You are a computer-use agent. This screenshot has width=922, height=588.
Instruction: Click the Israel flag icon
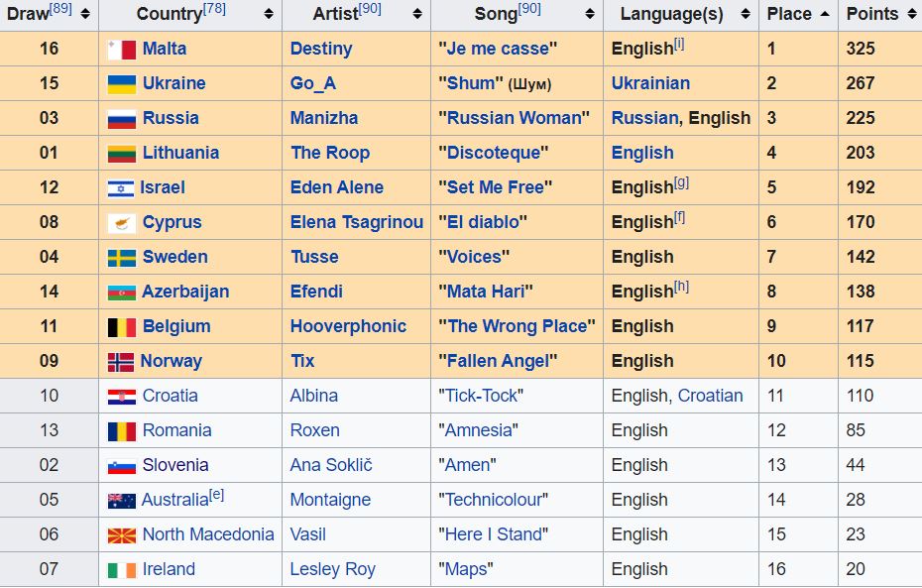click(121, 188)
